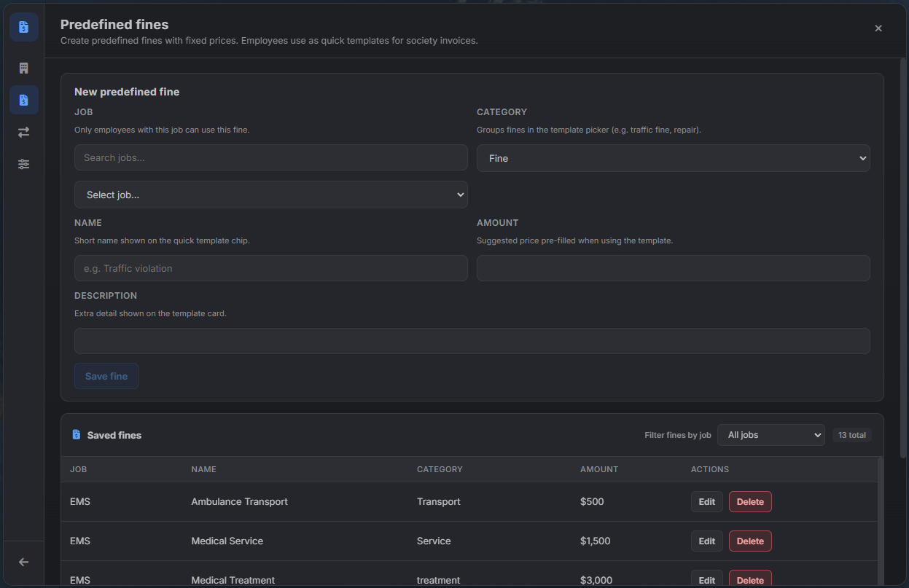Image resolution: width=909 pixels, height=588 pixels.
Task: Delete the Medical Treatment fine
Action: coord(750,579)
